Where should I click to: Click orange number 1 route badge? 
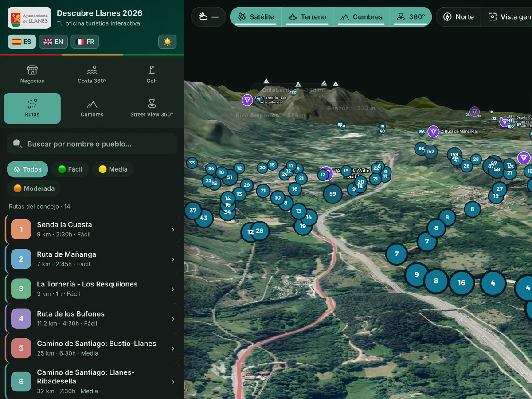point(21,229)
